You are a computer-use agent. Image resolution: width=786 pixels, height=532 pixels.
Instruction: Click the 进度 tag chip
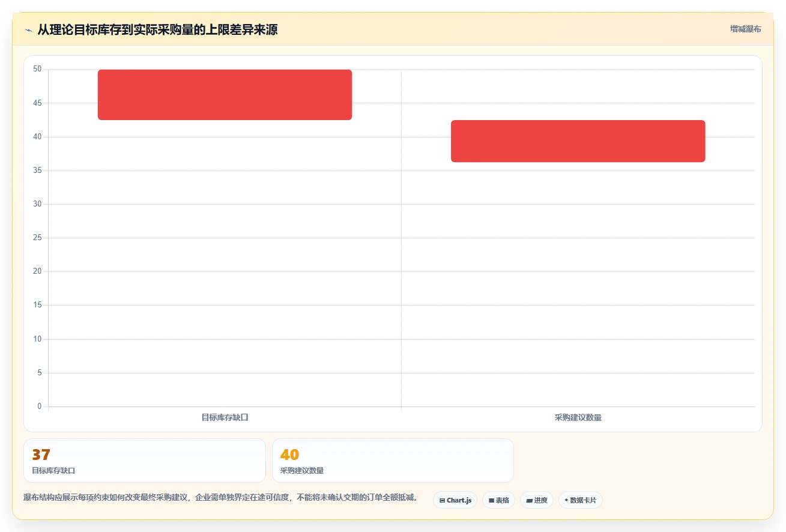[x=536, y=500]
